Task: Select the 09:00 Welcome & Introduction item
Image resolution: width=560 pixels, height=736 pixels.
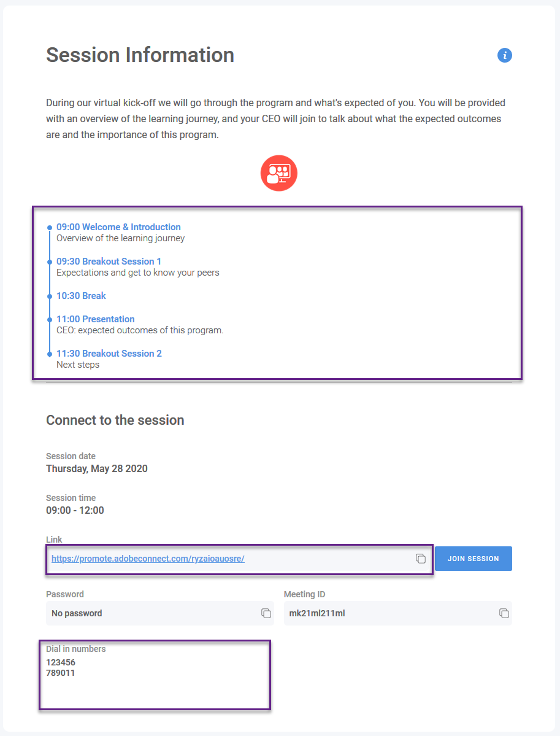Action: click(118, 227)
